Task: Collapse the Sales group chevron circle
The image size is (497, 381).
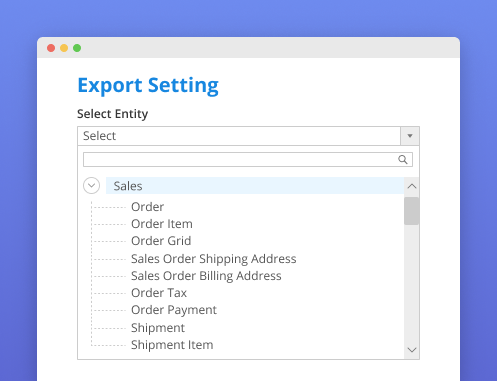Action: pyautogui.click(x=91, y=186)
